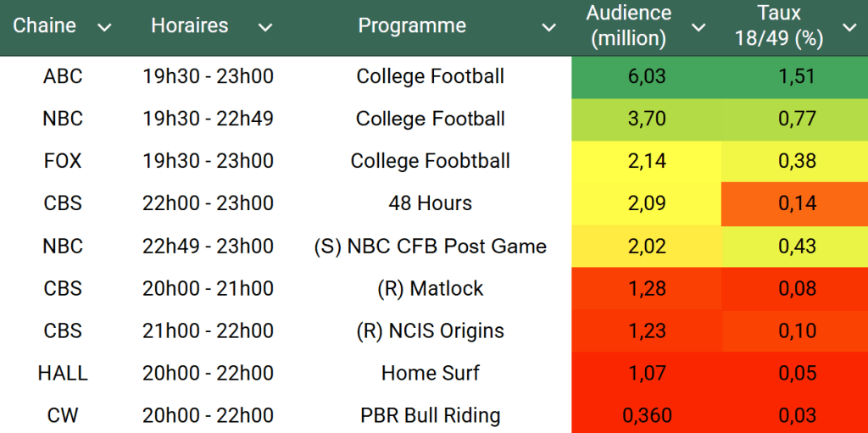Open the Taux 18/49 filter chevron
Screen dimensions: 868x433
click(849, 27)
